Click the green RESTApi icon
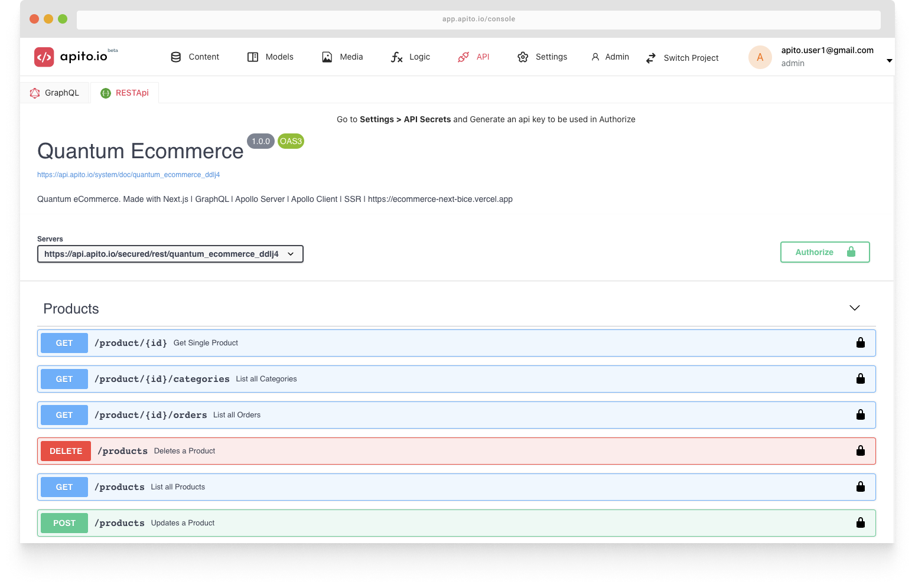This screenshot has width=915, height=588. click(106, 93)
